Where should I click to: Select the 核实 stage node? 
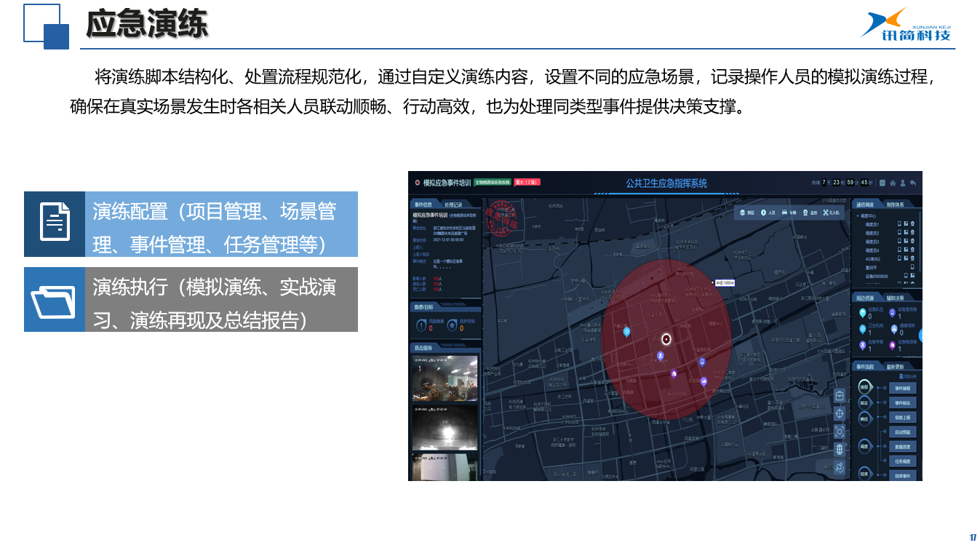864,403
